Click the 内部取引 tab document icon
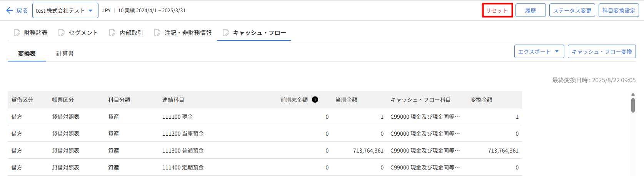 (112, 33)
